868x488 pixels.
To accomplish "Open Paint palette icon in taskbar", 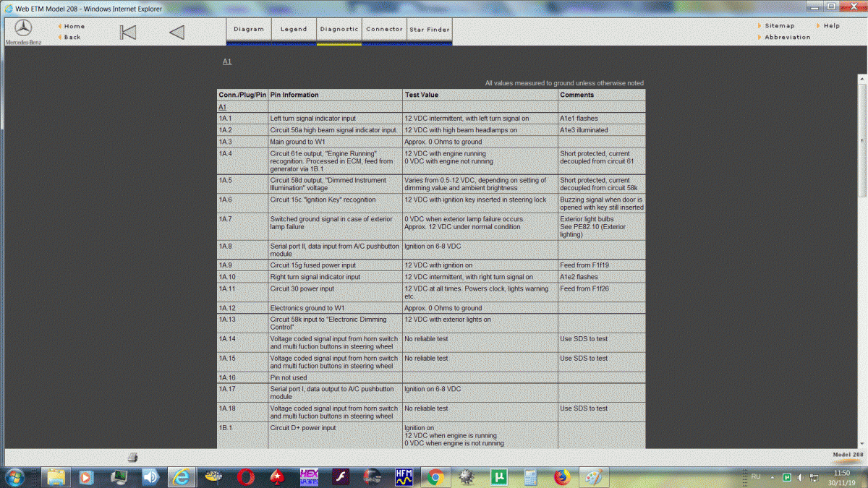I will (x=593, y=477).
